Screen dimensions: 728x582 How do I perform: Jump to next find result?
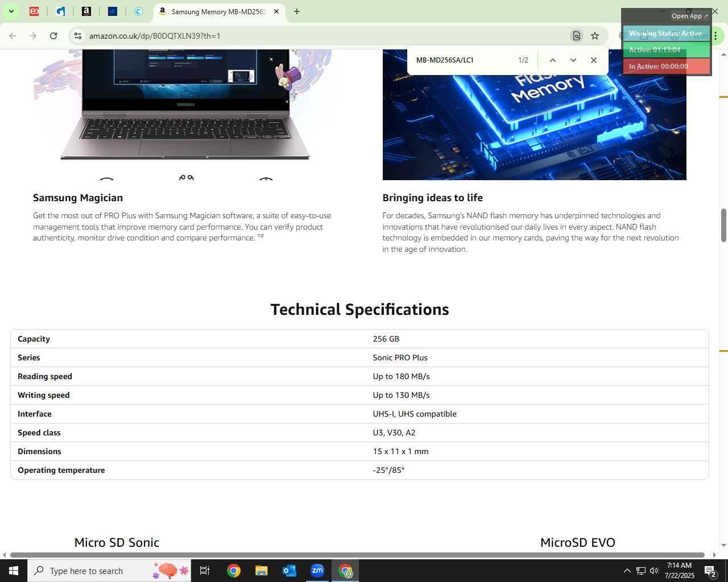pyautogui.click(x=573, y=60)
